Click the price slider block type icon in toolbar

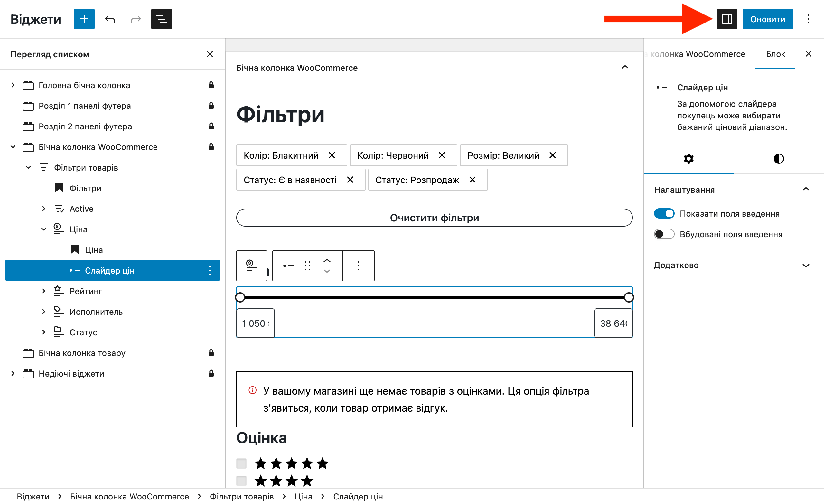[x=288, y=266]
